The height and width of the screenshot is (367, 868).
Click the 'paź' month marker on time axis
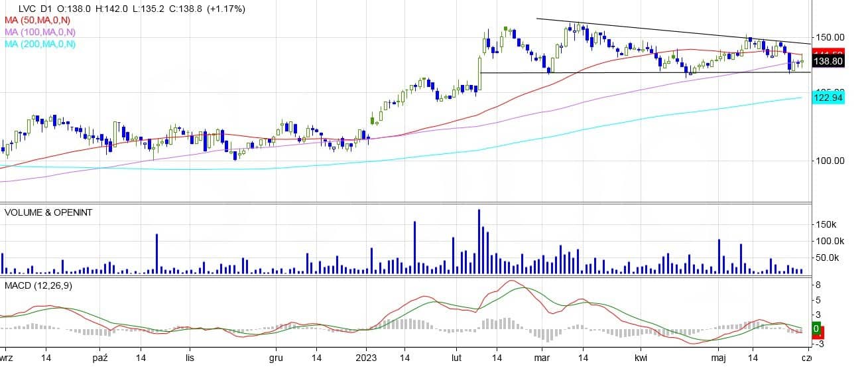pos(100,357)
